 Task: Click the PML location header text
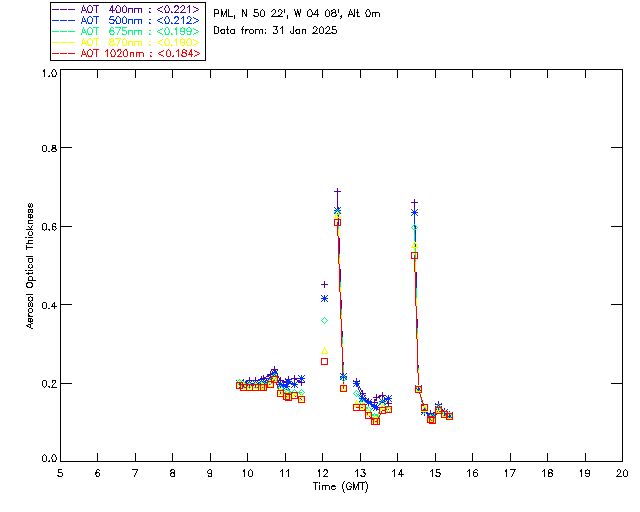(297, 13)
